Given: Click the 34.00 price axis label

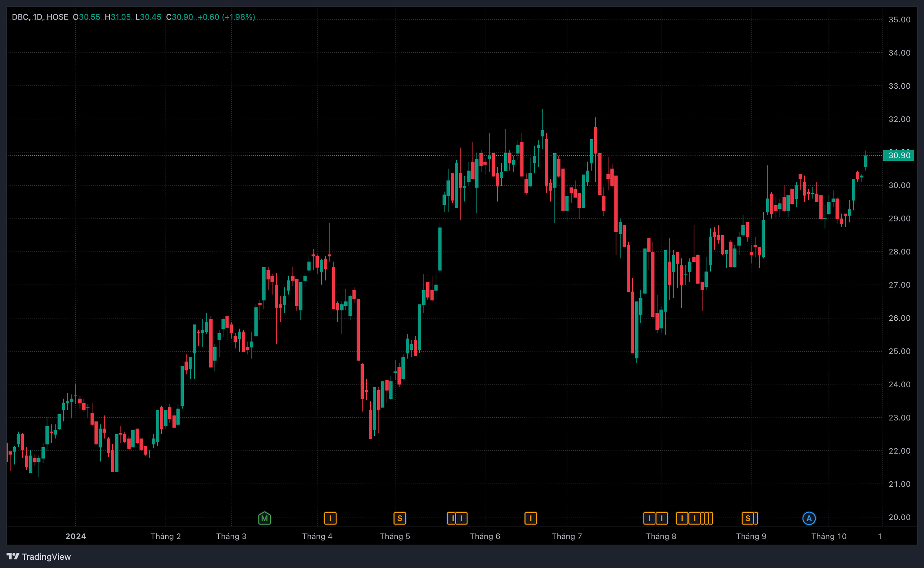Looking at the screenshot, I should click(899, 53).
